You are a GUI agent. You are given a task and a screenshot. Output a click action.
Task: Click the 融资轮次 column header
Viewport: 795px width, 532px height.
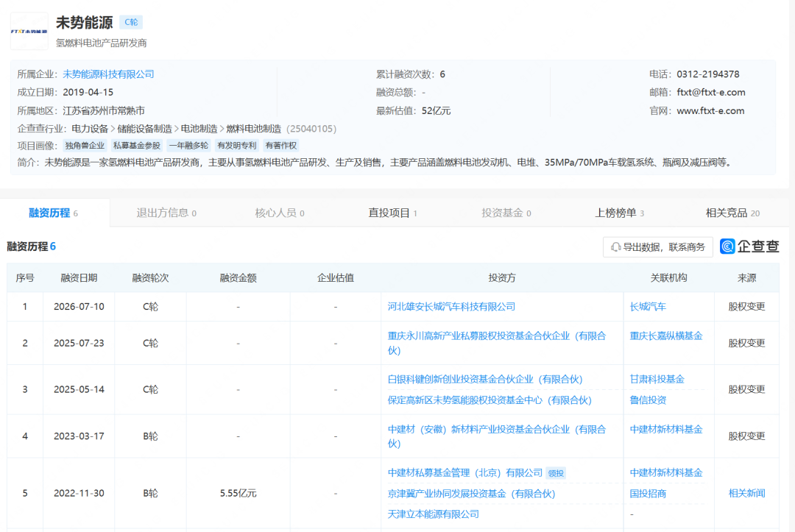(150, 277)
